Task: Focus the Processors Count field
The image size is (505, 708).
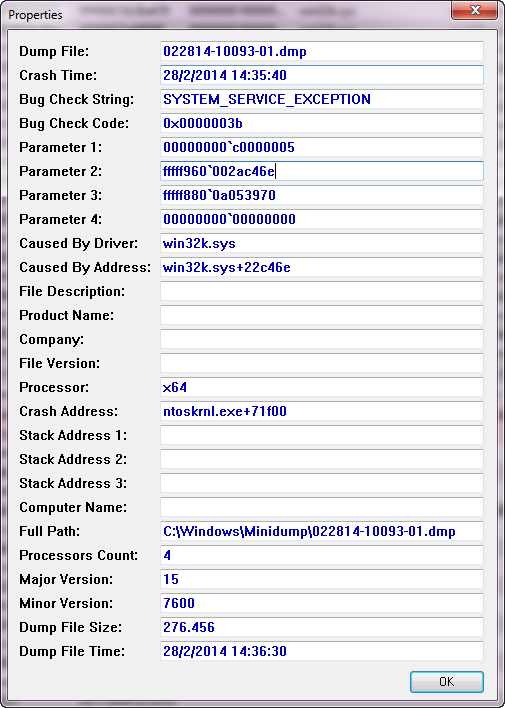Action: (322, 555)
